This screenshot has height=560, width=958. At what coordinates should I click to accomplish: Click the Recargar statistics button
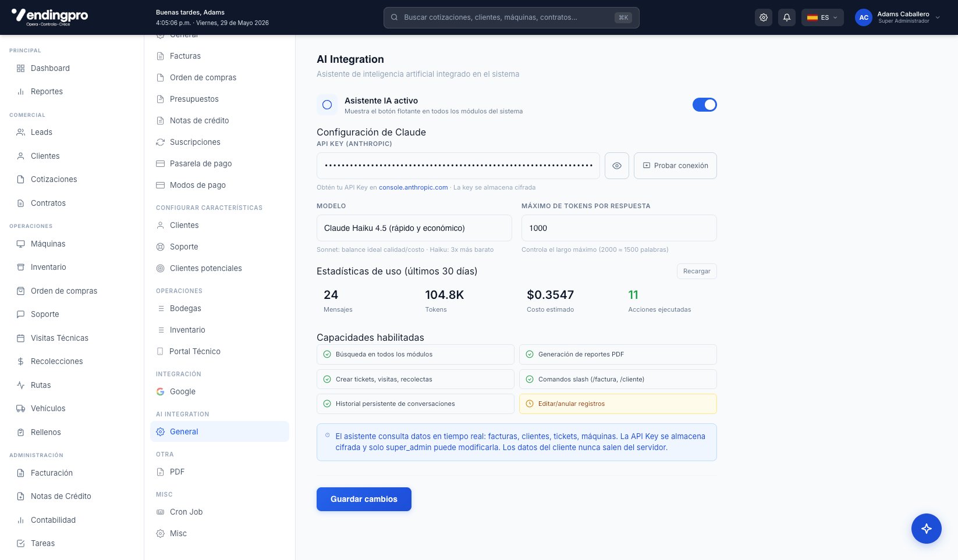(697, 272)
